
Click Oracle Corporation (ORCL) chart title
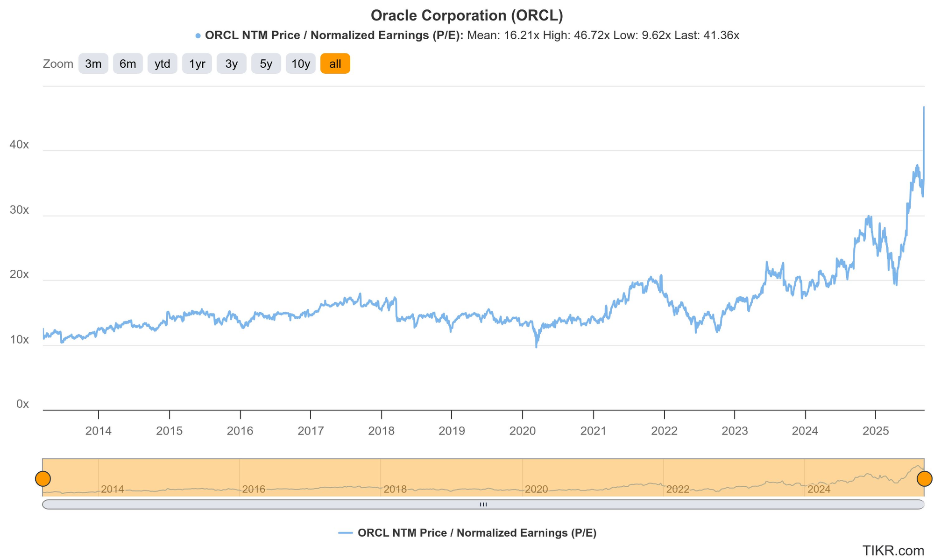tap(467, 15)
